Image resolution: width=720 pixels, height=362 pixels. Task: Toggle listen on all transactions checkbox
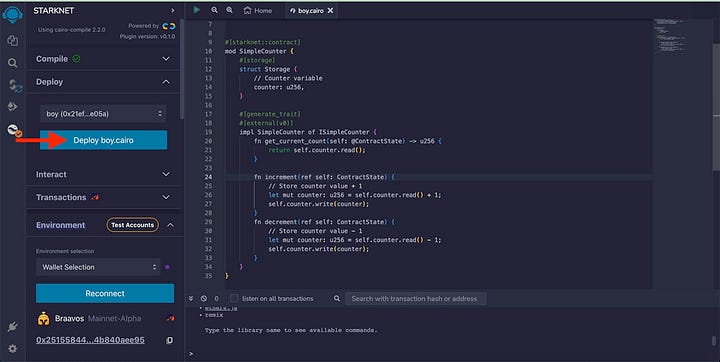pyautogui.click(x=234, y=299)
